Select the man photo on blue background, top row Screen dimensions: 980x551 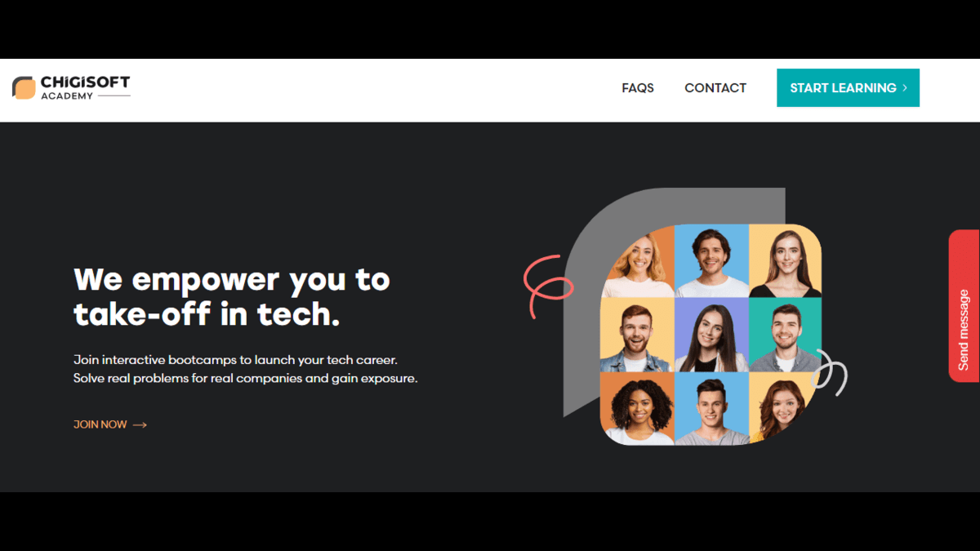[711, 261]
